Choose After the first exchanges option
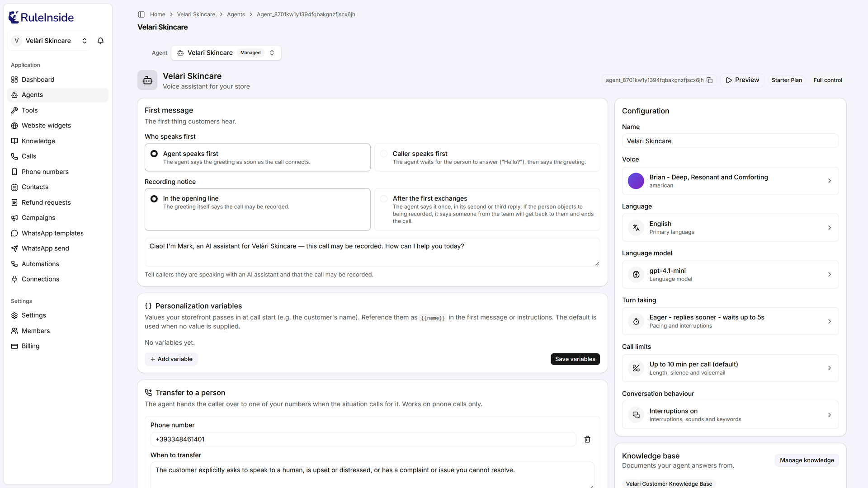This screenshot has width=868, height=488. (487, 210)
